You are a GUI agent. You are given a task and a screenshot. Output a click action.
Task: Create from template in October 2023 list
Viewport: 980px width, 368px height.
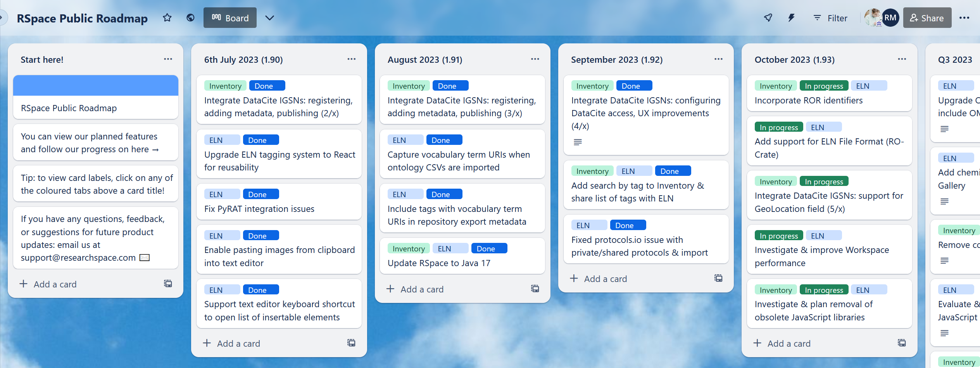click(x=902, y=343)
